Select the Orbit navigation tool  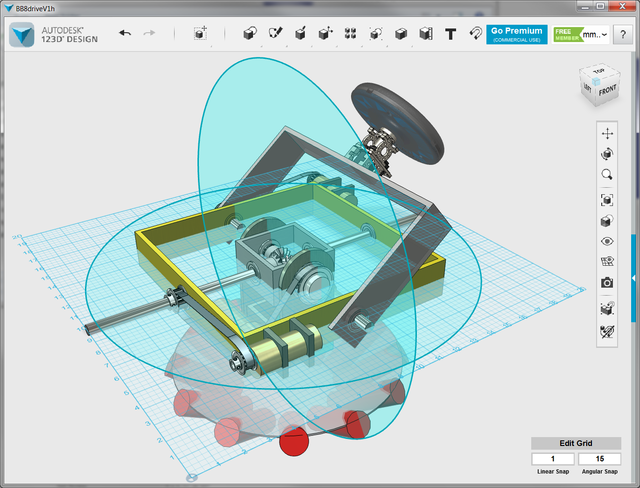click(607, 154)
